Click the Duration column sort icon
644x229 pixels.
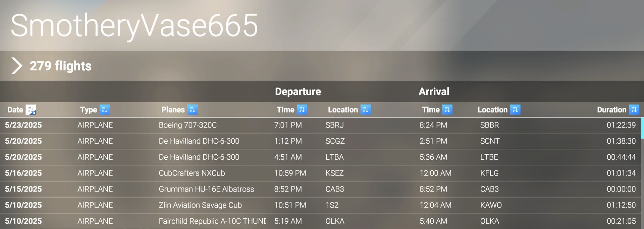(x=634, y=110)
